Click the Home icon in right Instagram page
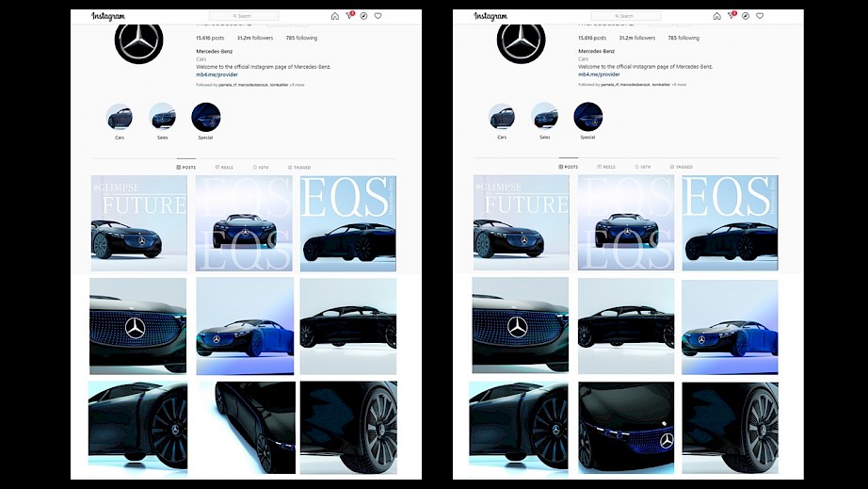This screenshot has height=489, width=868. click(716, 16)
